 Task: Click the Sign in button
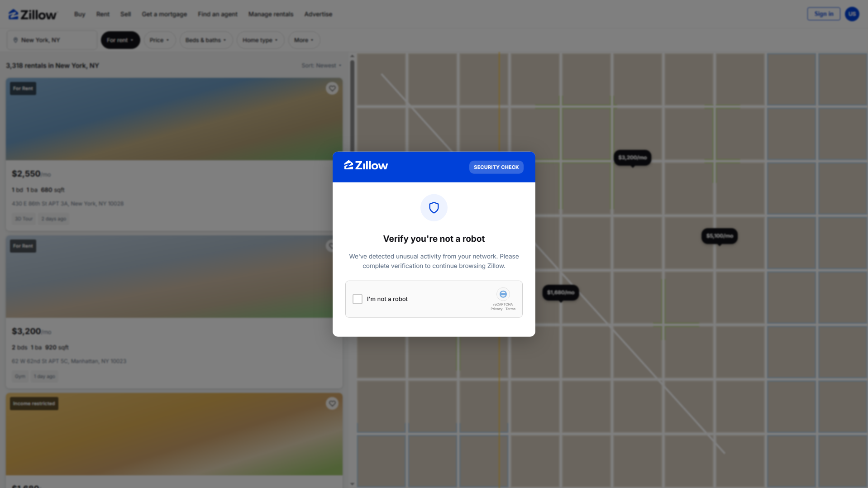[x=824, y=14]
